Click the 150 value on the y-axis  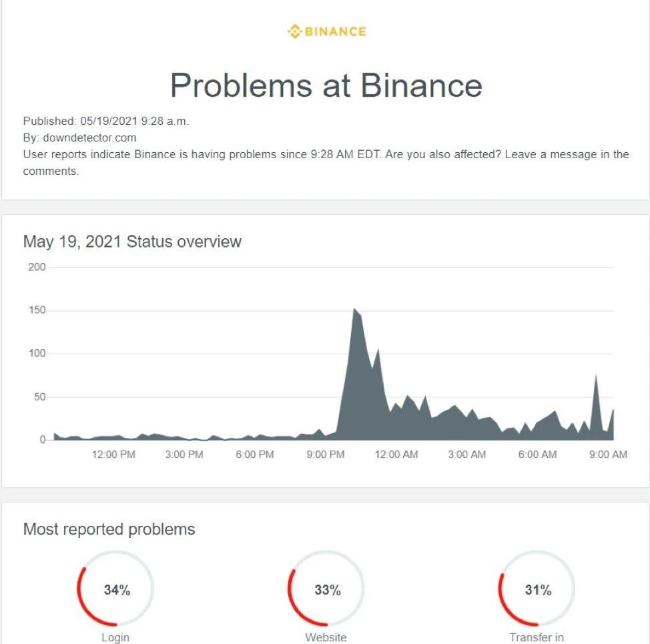tap(37, 310)
